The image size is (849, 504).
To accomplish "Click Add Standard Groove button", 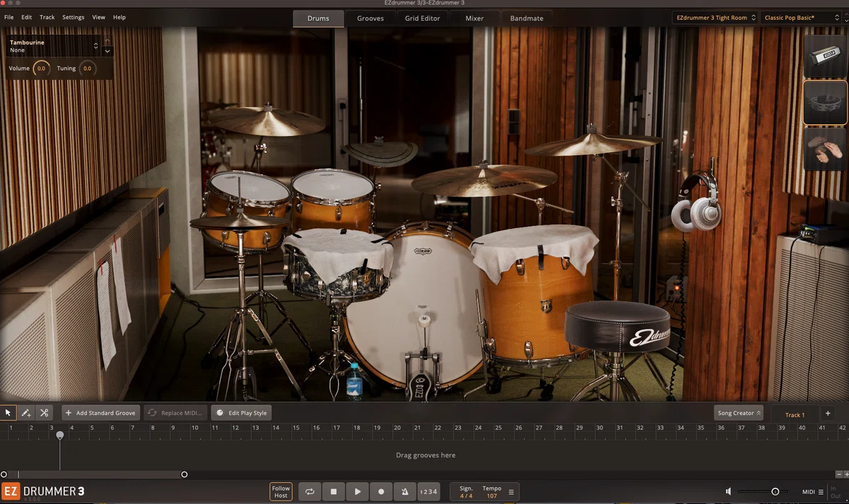I will click(100, 413).
